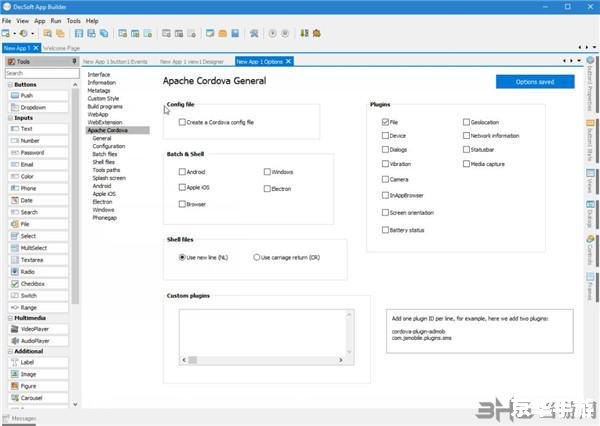Pick the Radio control tool

click(38, 272)
